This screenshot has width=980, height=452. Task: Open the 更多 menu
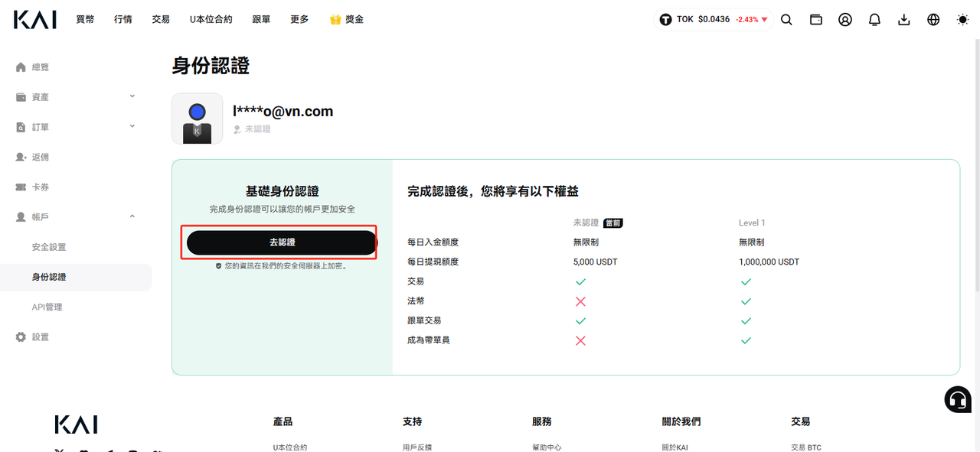299,20
